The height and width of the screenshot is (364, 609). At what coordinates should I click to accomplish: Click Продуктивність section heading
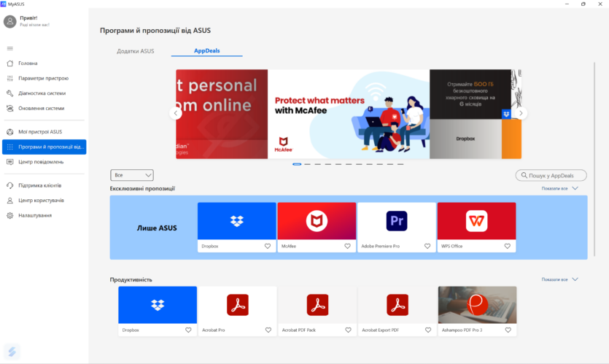[131, 279]
